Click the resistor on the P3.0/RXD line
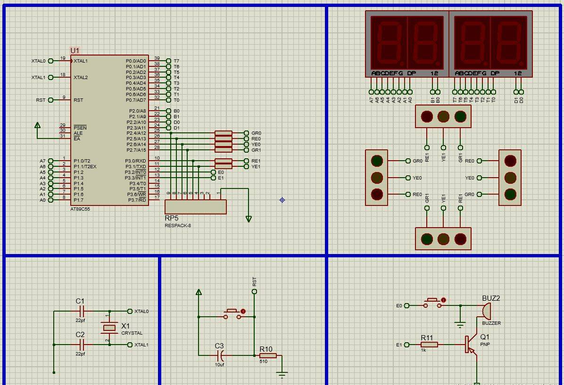 [x=223, y=161]
